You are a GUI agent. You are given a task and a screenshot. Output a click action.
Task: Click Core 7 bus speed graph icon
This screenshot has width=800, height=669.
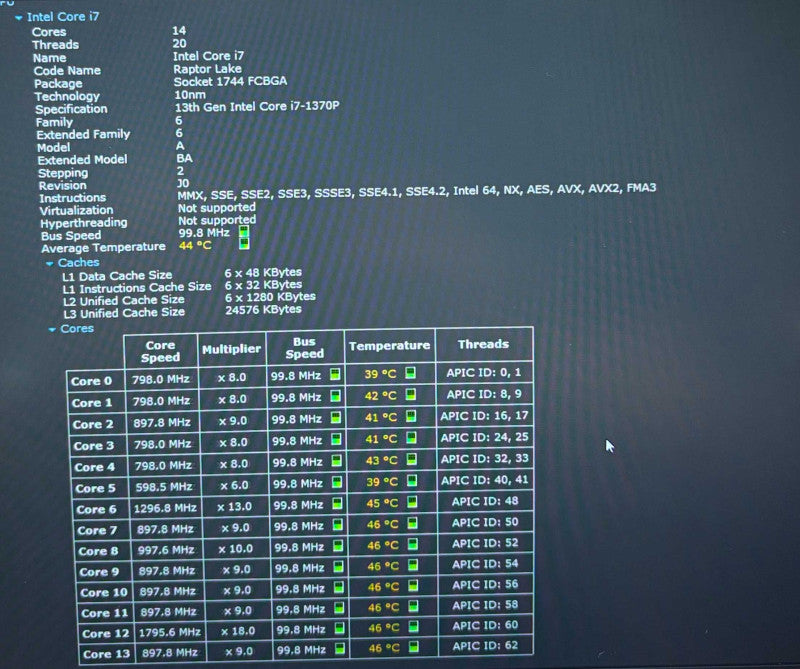point(337,525)
